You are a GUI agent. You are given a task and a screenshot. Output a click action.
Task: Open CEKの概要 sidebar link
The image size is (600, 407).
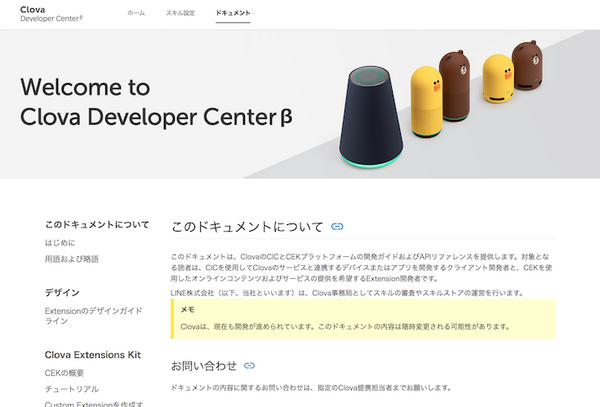pos(66,373)
